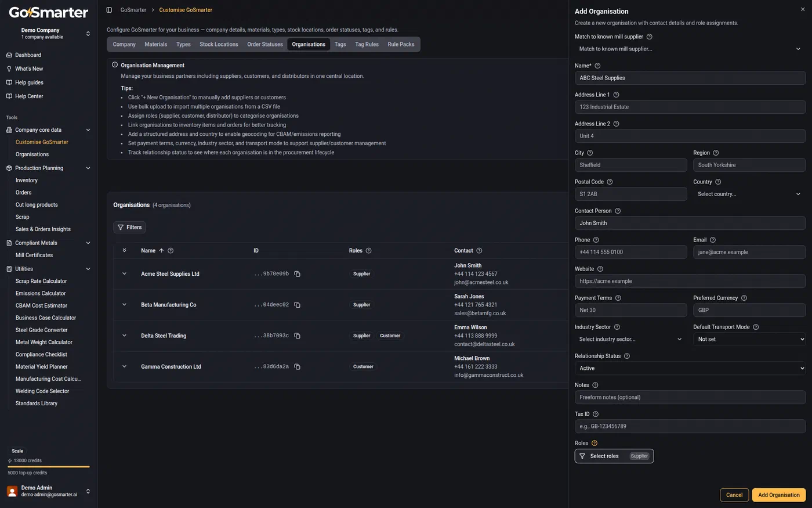Copy the Acme Steel Supplies Ltd ID

(297, 274)
